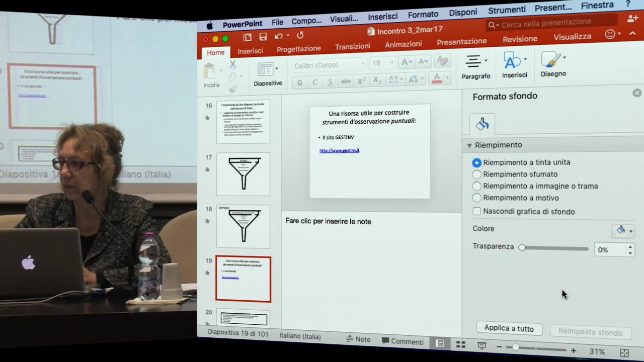Switch to Slide Sorter grid view icon
This screenshot has width=644, height=362.
[x=460, y=344]
